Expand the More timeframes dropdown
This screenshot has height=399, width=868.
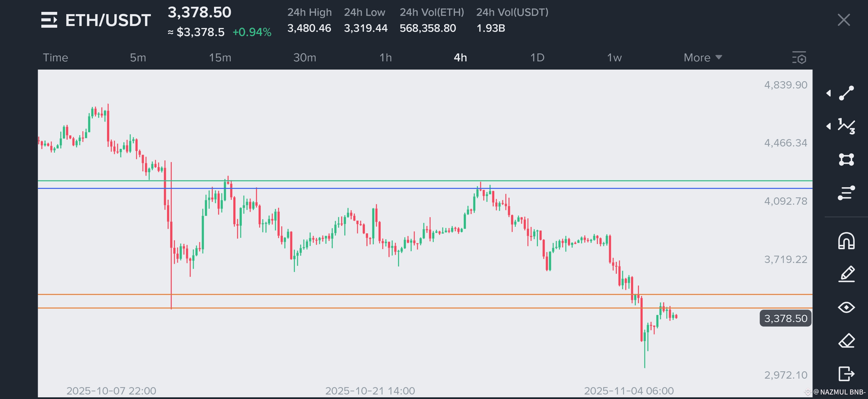[x=703, y=58]
